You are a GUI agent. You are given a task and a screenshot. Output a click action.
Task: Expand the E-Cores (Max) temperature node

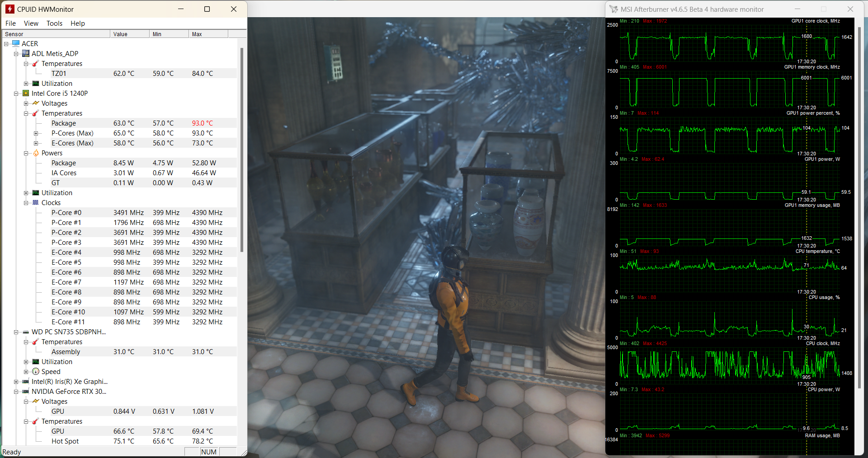click(36, 143)
